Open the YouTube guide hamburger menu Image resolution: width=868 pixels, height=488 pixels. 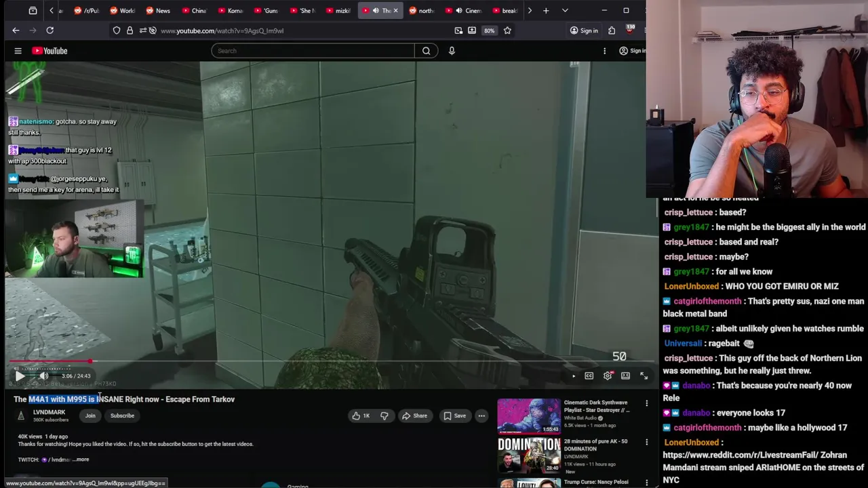[x=18, y=51]
